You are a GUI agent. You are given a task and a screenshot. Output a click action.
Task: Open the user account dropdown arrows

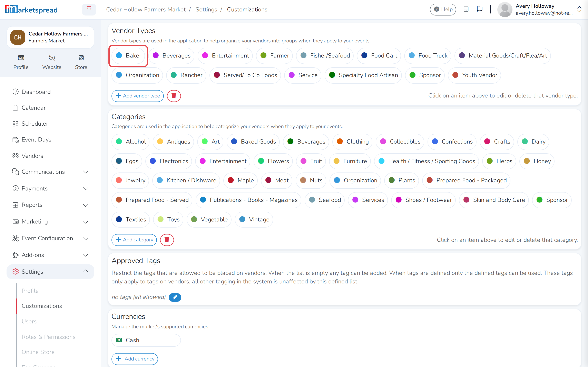tap(579, 9)
